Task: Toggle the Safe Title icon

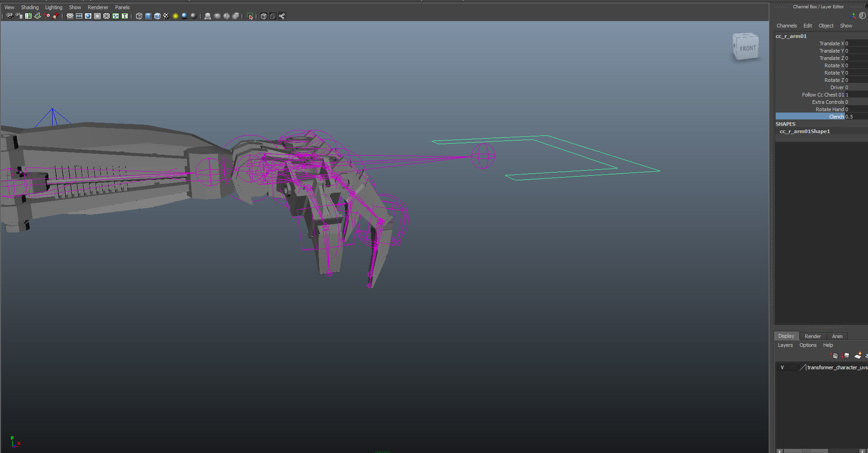Action: (x=125, y=16)
